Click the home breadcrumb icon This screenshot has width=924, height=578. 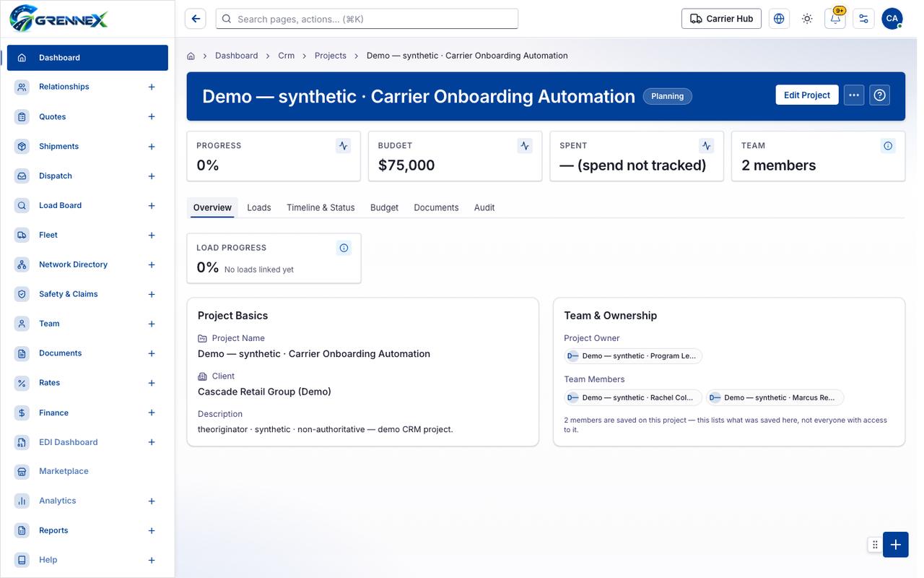coord(191,56)
